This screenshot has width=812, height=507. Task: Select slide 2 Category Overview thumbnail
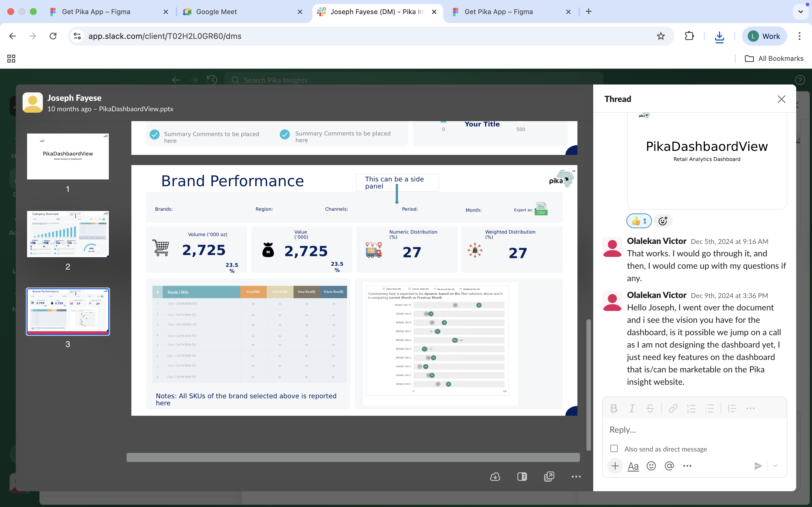click(x=68, y=234)
